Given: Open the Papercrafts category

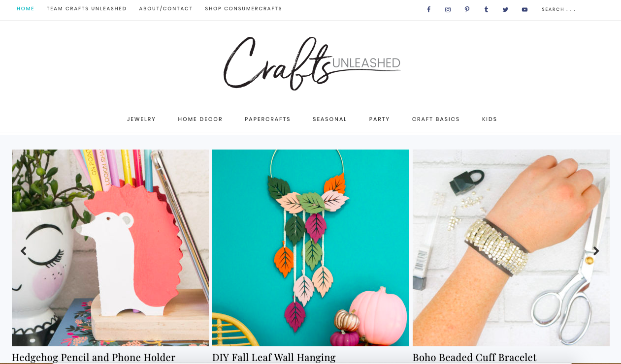Looking at the screenshot, I should tap(267, 119).
